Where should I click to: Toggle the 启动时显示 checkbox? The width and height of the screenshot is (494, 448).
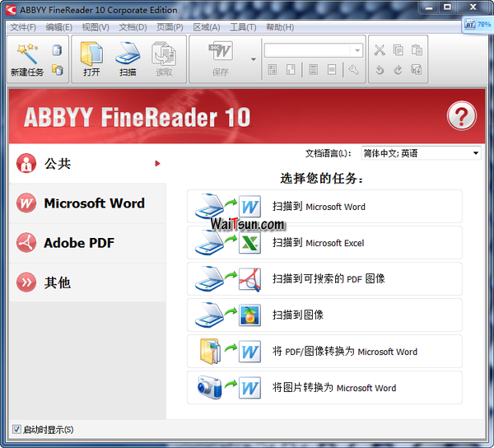click(16, 429)
